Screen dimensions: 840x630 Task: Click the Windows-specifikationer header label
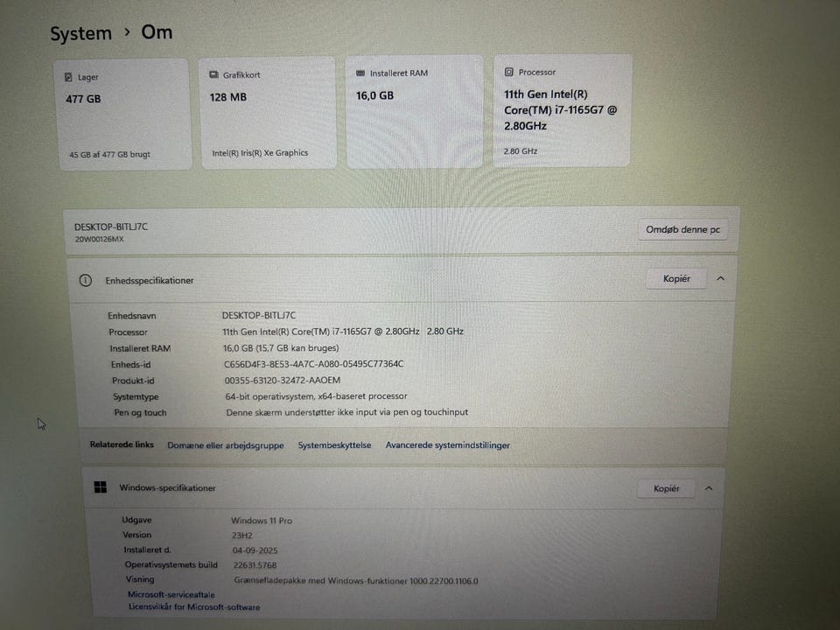coord(167,487)
